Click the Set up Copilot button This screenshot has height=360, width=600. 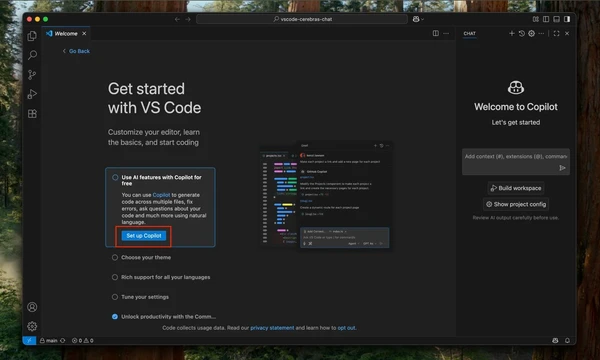click(144, 236)
